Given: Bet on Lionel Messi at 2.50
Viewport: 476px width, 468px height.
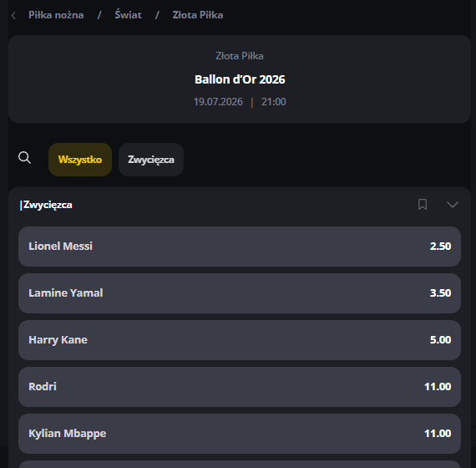Looking at the screenshot, I should point(240,247).
